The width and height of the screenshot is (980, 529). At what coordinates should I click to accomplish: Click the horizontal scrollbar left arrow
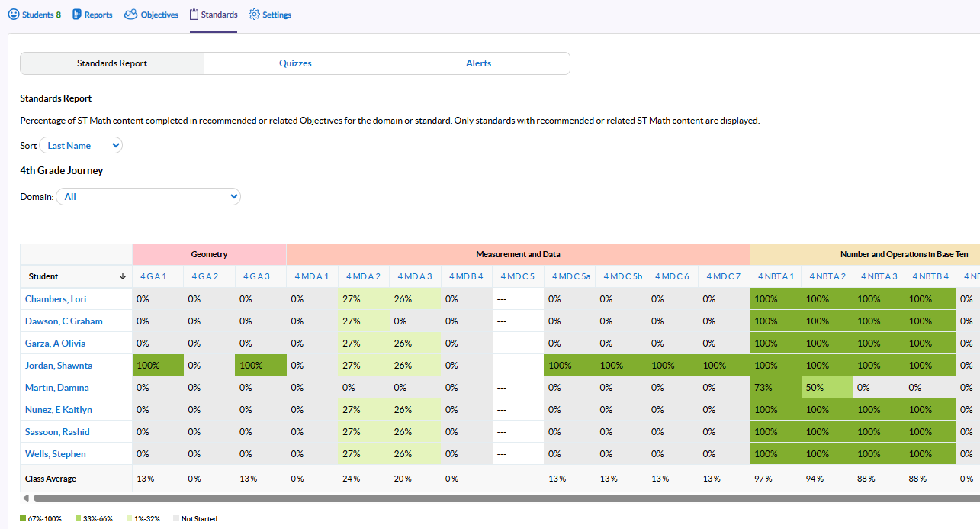point(26,498)
